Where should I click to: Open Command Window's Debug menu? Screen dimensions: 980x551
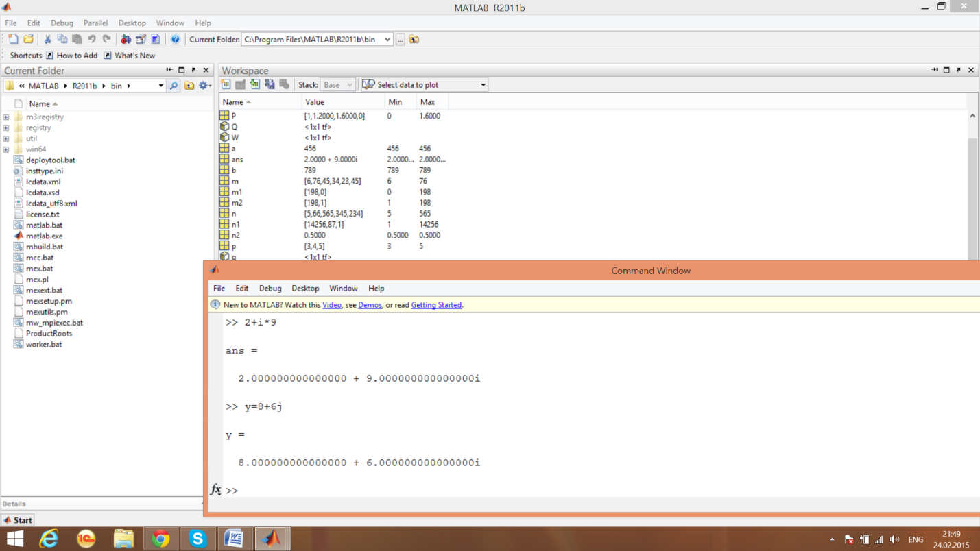coord(270,289)
